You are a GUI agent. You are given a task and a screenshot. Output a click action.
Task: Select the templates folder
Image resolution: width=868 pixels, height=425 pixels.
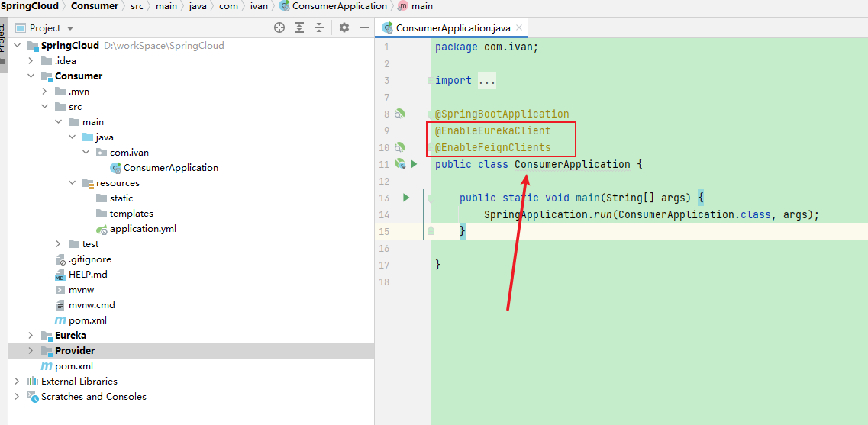131,214
